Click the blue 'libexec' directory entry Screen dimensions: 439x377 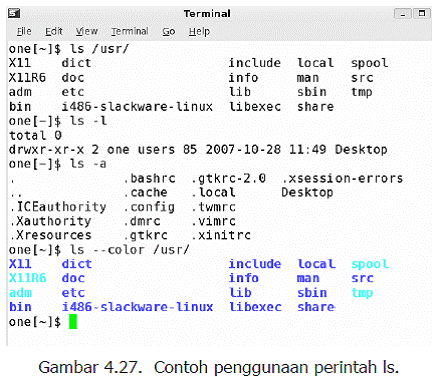pos(255,307)
